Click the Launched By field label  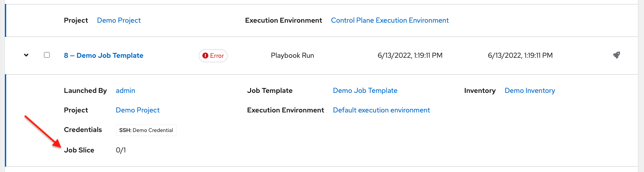coord(85,90)
